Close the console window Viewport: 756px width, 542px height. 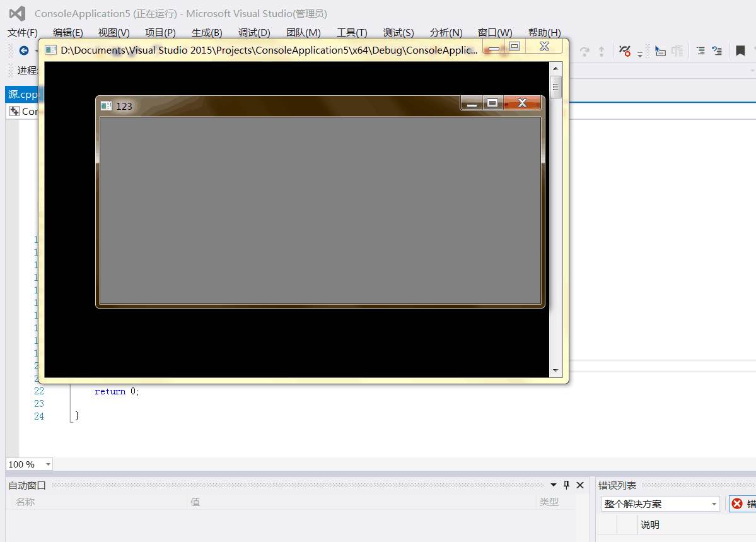[544, 46]
